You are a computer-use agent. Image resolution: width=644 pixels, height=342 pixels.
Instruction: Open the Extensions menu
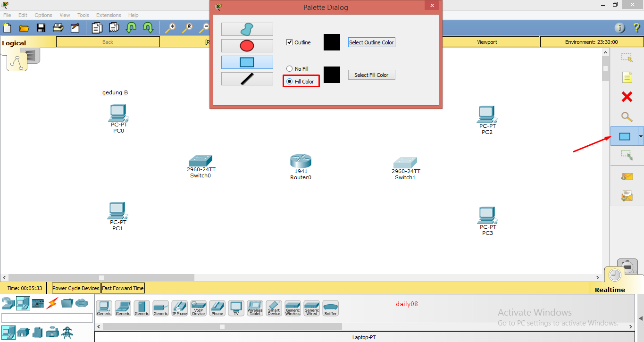tap(109, 15)
